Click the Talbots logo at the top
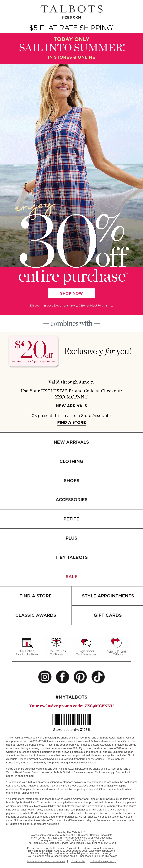The width and height of the screenshot is (143, 868). tap(72, 9)
